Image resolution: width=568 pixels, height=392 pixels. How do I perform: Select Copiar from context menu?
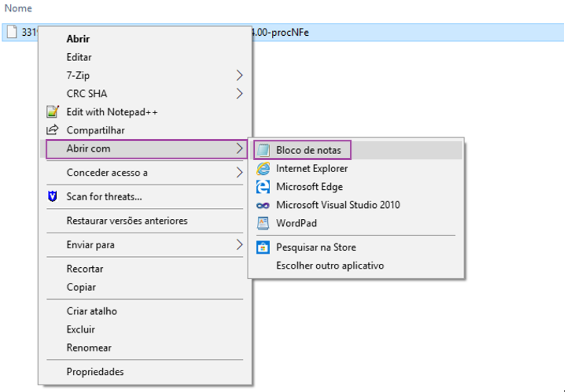coord(145,287)
